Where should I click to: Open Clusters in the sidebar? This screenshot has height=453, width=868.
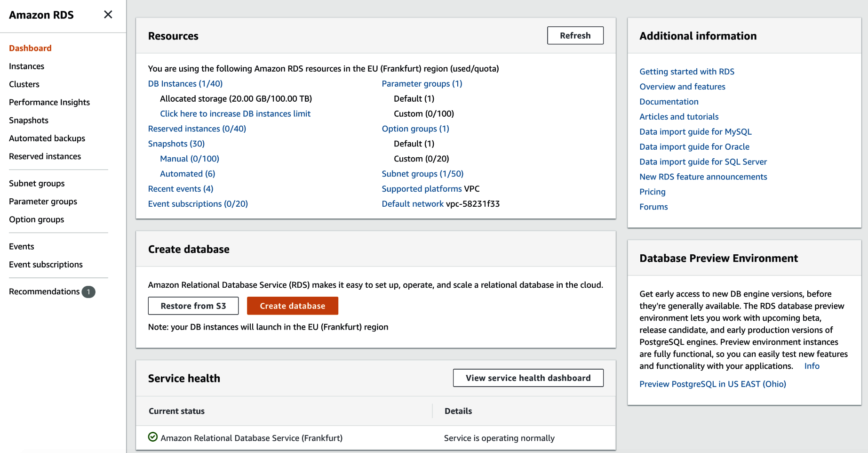point(24,84)
